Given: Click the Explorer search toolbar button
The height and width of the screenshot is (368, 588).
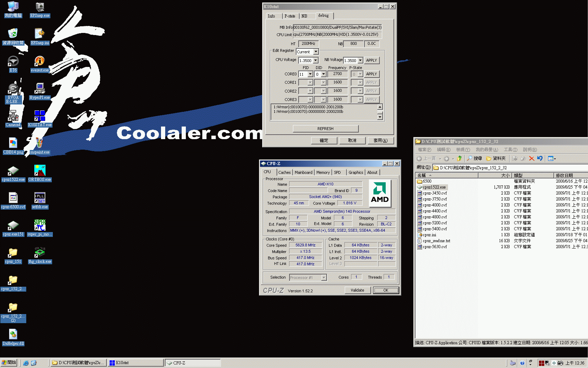Looking at the screenshot, I should click(x=475, y=158).
